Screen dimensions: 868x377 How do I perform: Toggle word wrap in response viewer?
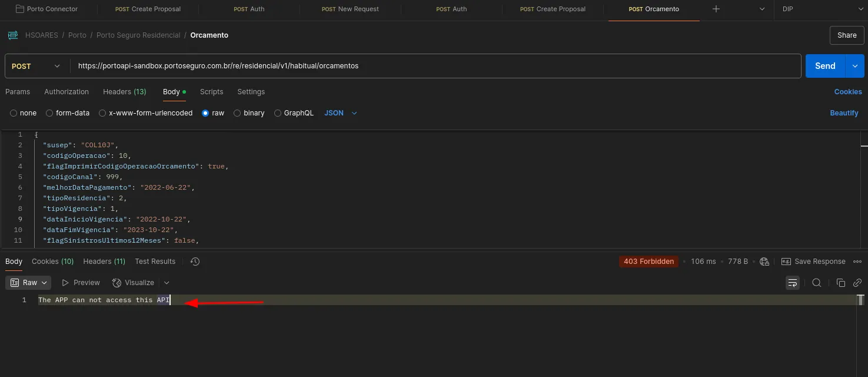tap(793, 283)
